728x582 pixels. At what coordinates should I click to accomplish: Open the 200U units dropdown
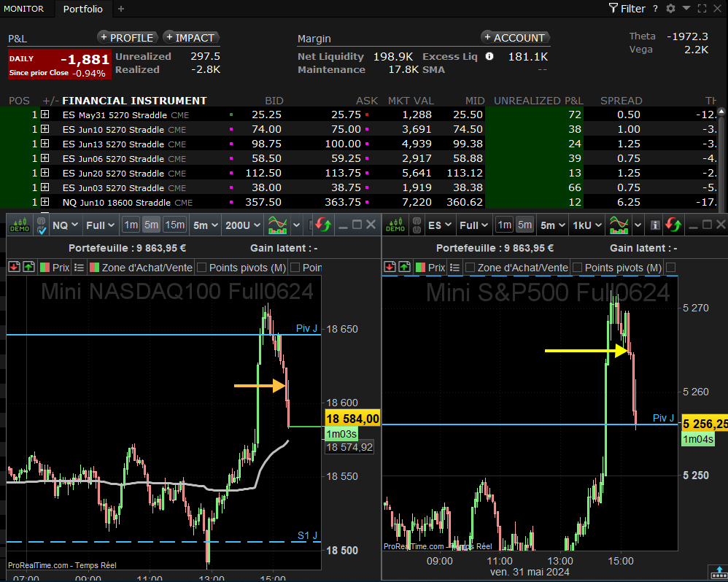click(242, 225)
